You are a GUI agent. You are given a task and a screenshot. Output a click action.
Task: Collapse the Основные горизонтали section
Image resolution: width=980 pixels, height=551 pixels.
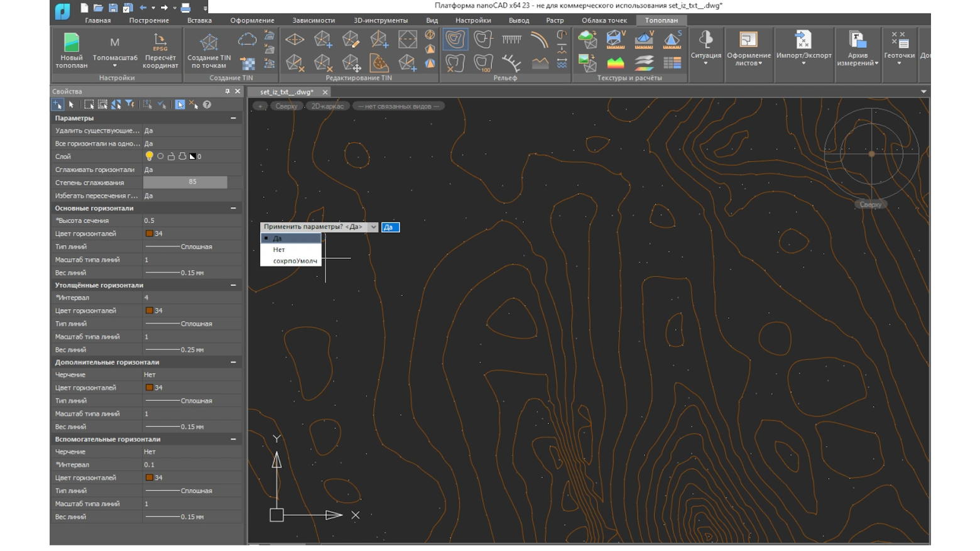pyautogui.click(x=233, y=208)
